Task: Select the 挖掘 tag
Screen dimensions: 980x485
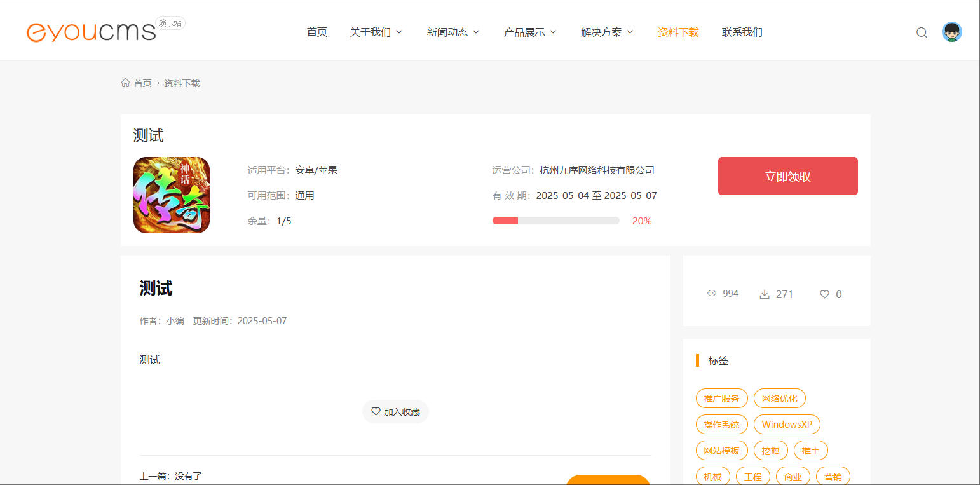Action: [770, 451]
